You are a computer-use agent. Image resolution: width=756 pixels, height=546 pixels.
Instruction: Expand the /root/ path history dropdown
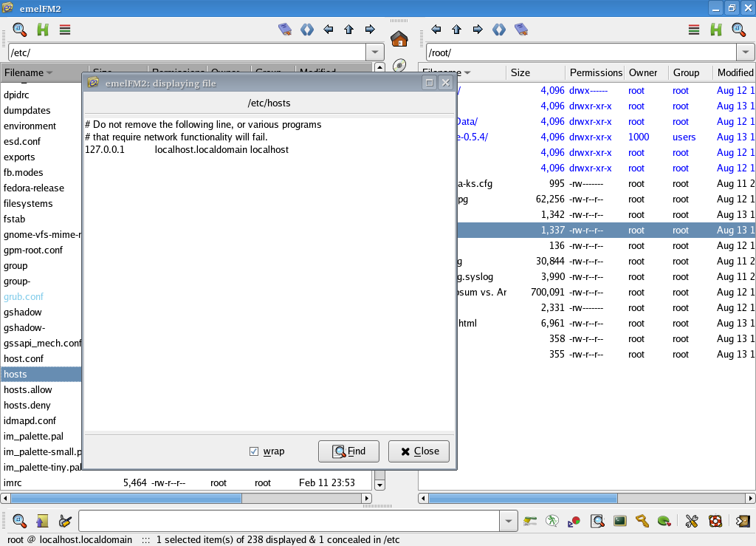[x=746, y=52]
